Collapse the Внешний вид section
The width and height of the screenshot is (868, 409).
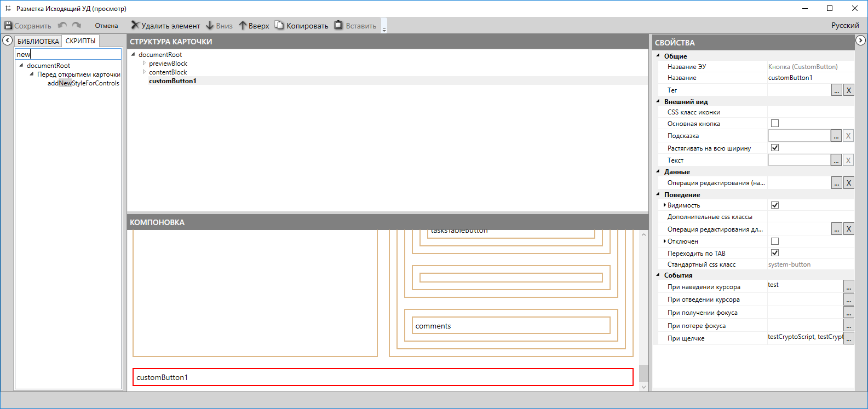[658, 101]
